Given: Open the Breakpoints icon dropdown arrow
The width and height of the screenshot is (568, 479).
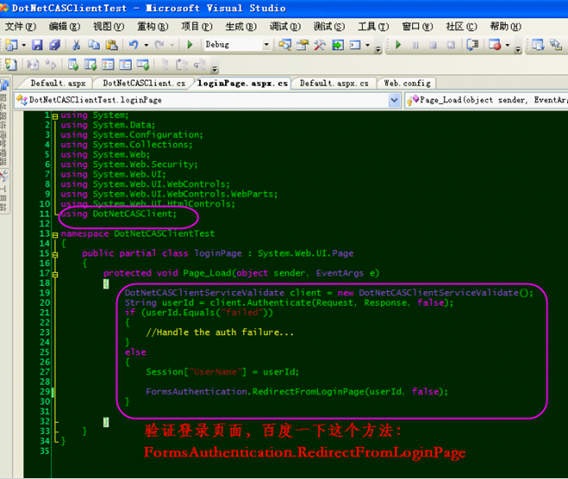Looking at the screenshot, I should 508,45.
